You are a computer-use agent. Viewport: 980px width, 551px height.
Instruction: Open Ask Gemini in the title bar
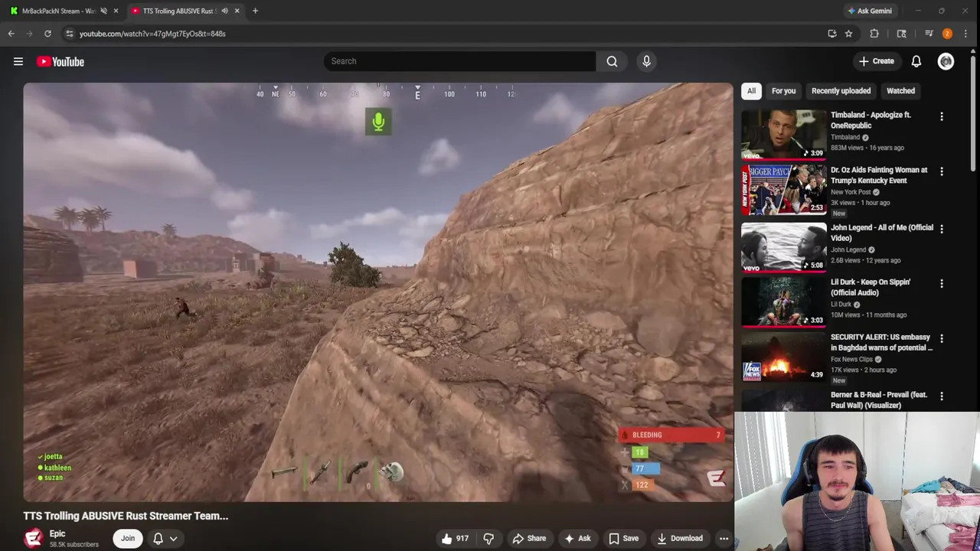pyautogui.click(x=870, y=11)
